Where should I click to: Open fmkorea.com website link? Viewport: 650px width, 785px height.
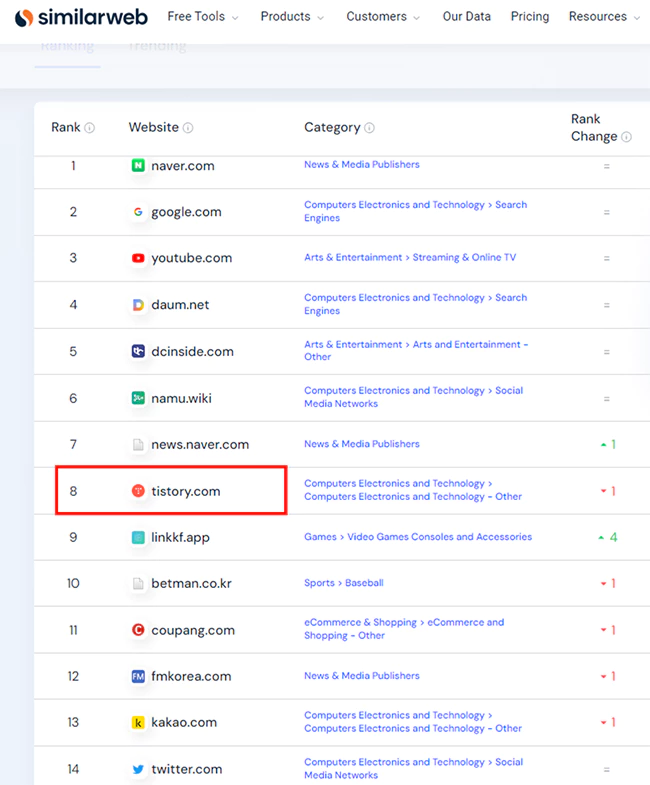[x=191, y=676]
